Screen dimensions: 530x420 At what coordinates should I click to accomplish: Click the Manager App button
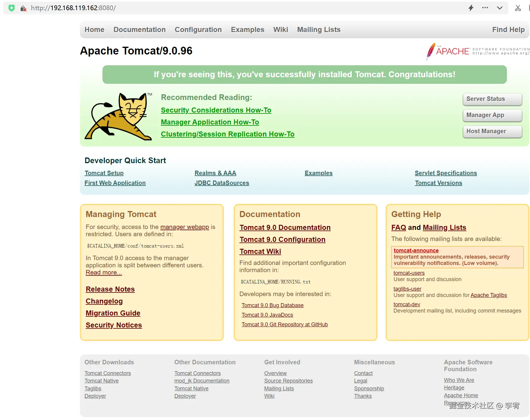coord(492,115)
